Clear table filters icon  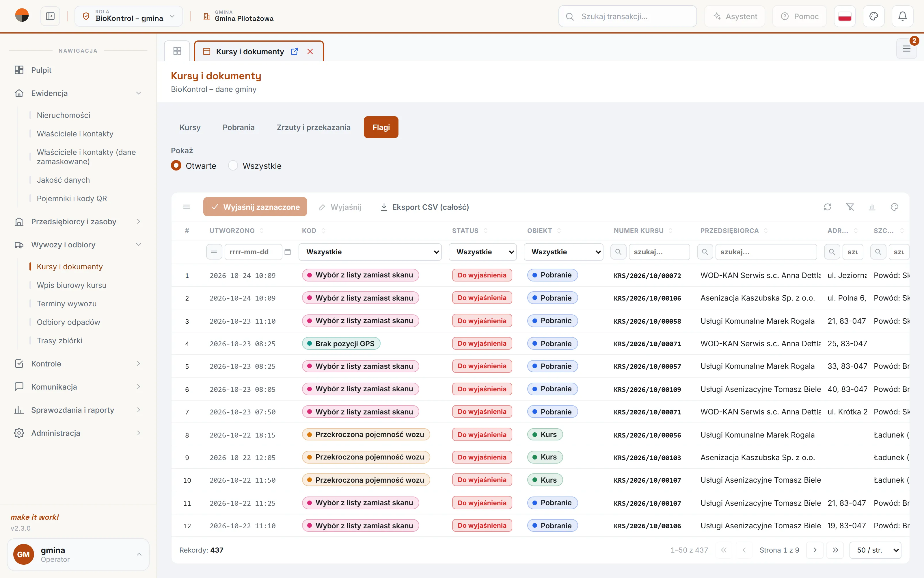pyautogui.click(x=850, y=207)
